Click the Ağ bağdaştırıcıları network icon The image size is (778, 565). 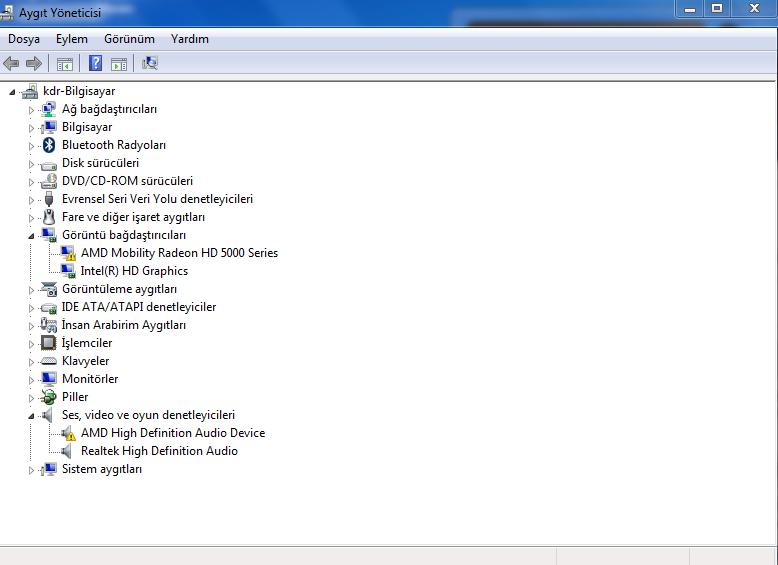(49, 109)
